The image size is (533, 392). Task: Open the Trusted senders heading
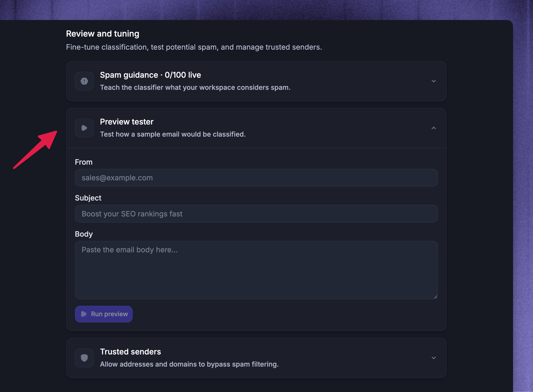131,352
